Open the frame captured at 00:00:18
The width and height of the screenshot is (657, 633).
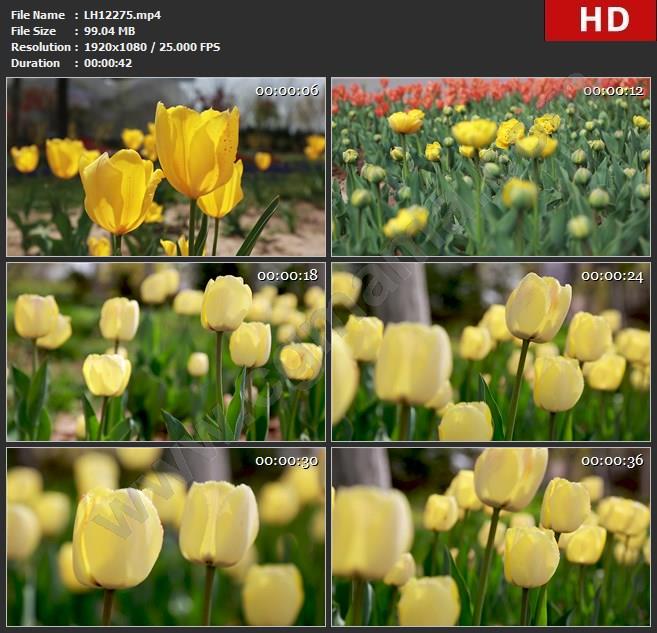[x=166, y=352]
